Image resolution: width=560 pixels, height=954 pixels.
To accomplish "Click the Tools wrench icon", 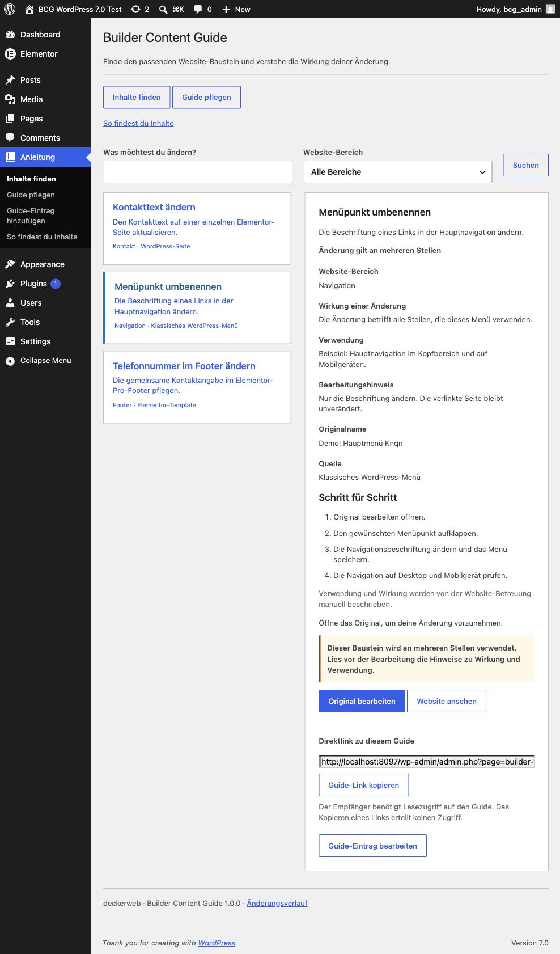I will [x=10, y=322].
